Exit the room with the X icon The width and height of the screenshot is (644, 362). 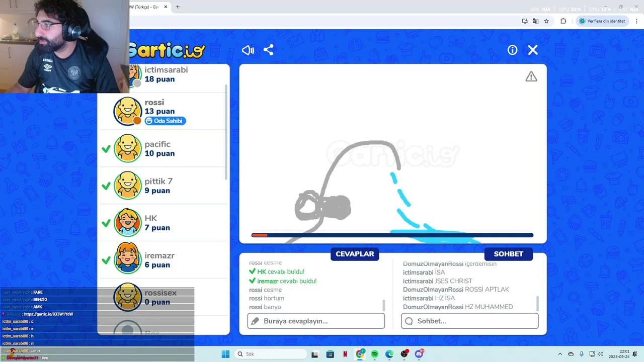click(x=533, y=50)
